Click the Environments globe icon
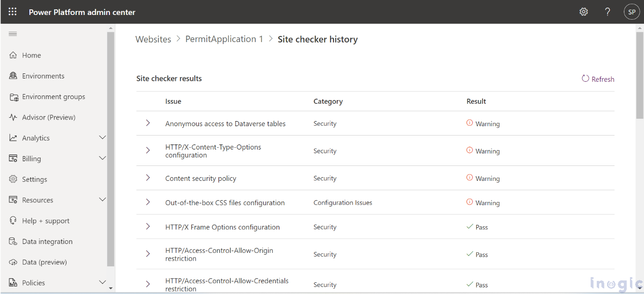644x294 pixels. 13,76
